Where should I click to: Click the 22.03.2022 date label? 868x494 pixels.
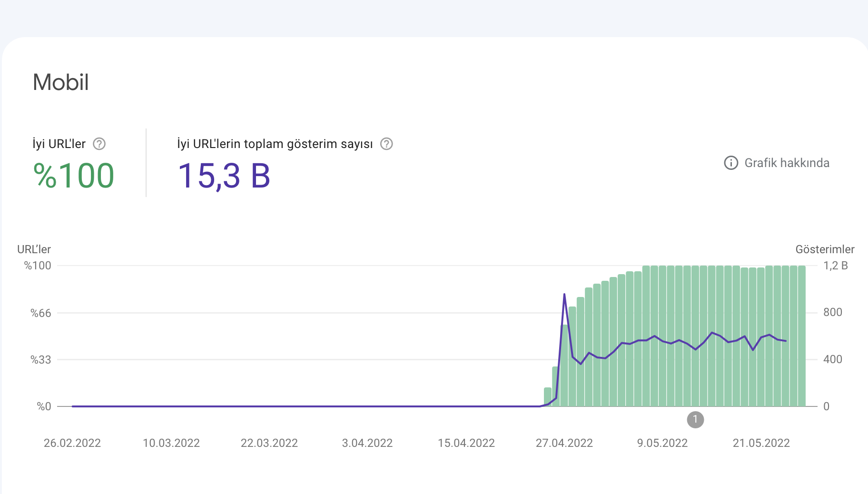coord(269,443)
